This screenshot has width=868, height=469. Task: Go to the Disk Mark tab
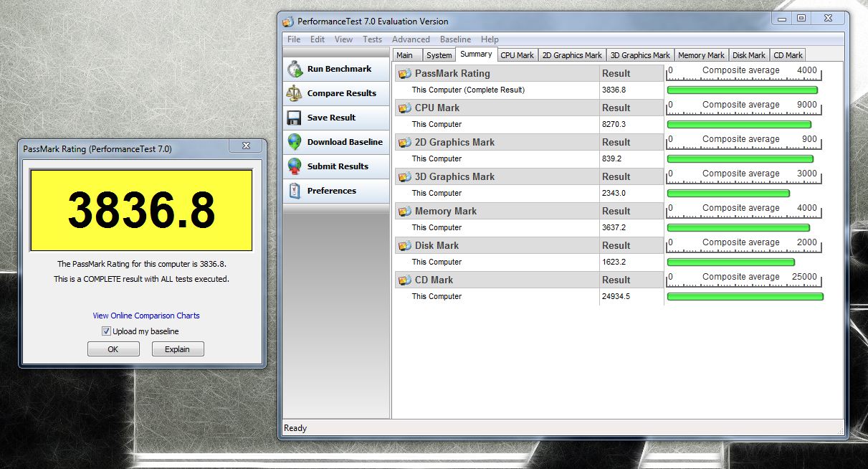pyautogui.click(x=749, y=55)
